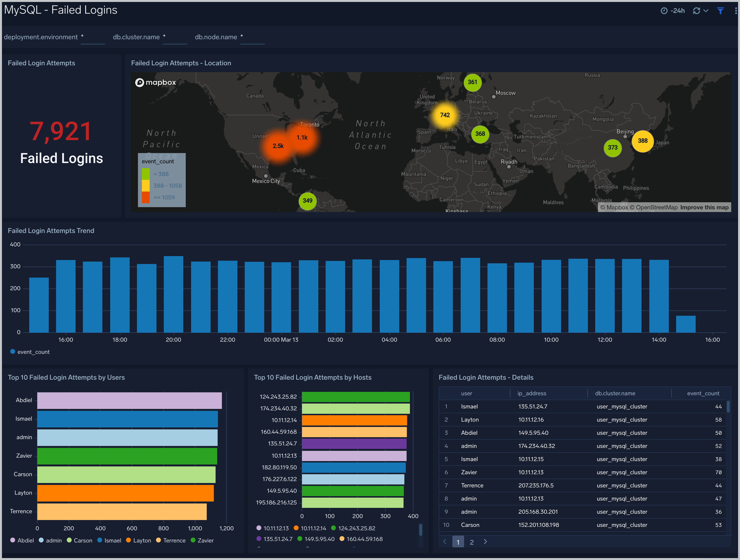This screenshot has height=560, width=740.
Task: Click the 2.5k orange map cluster
Action: [x=278, y=146]
